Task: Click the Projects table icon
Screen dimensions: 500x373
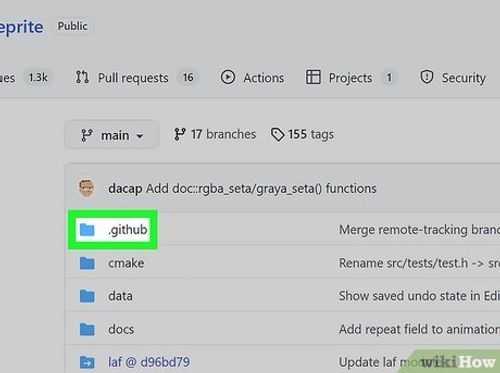Action: tap(313, 77)
